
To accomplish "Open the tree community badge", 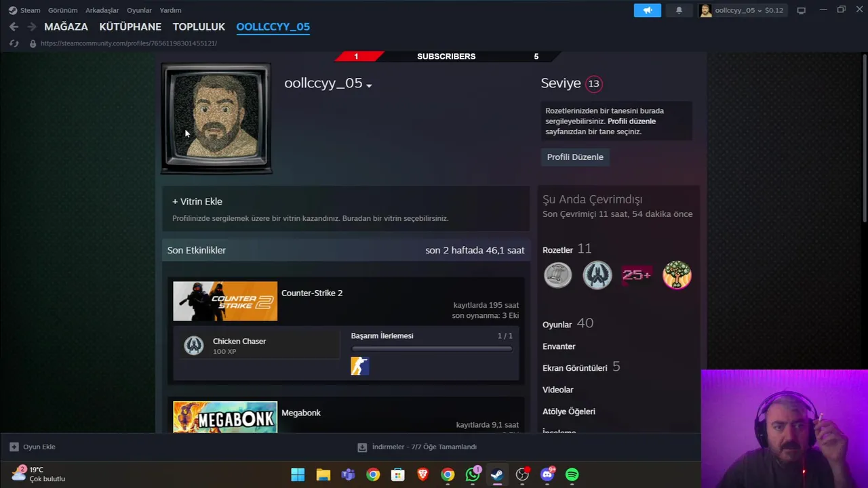I will pyautogui.click(x=677, y=275).
